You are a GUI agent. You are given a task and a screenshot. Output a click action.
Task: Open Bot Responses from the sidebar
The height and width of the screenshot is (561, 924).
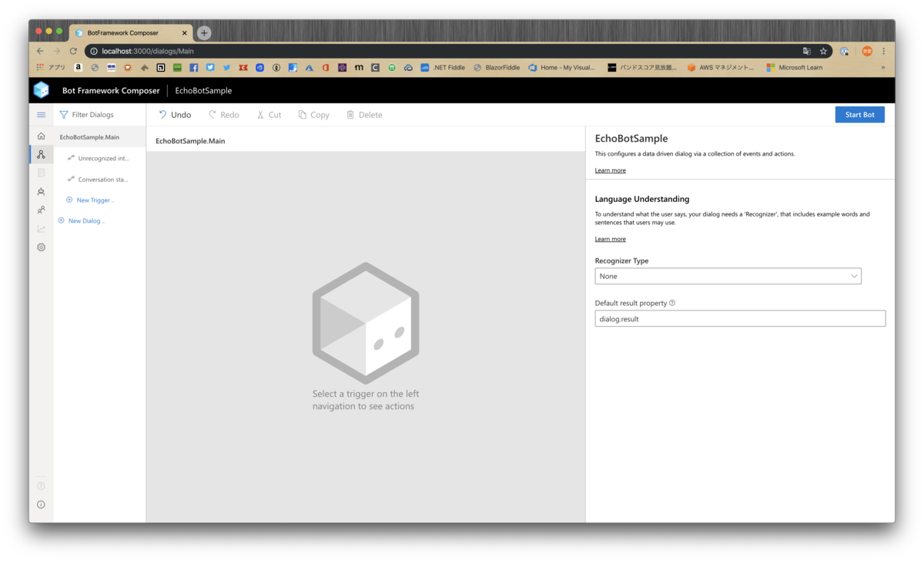[x=41, y=173]
